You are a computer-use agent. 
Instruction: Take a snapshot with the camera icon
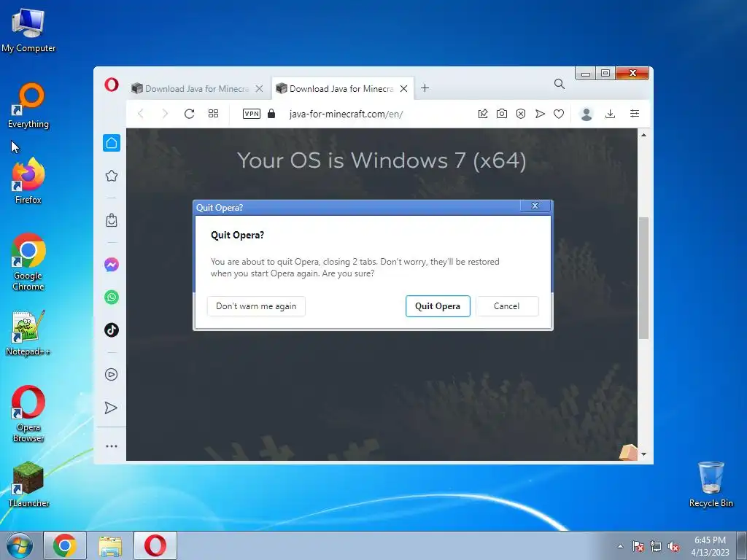point(502,114)
